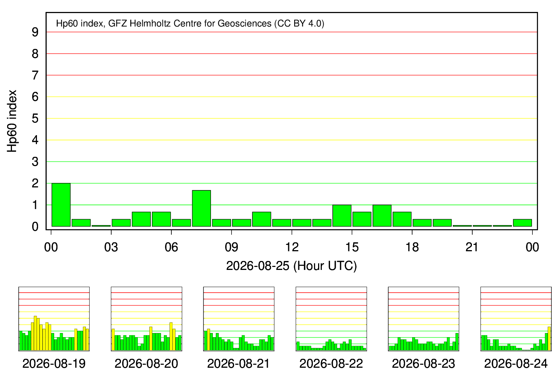Select the bar for hour 00 to 01
Screen dimensions: 560x392
[x=61, y=205]
